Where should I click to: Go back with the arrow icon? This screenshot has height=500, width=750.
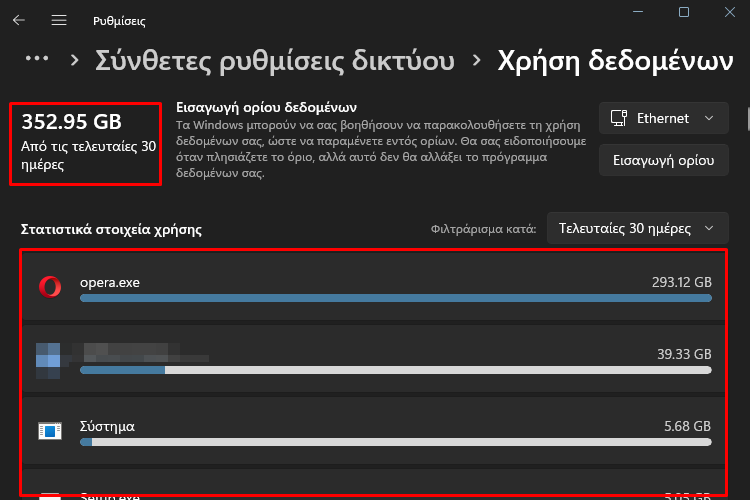tap(19, 20)
